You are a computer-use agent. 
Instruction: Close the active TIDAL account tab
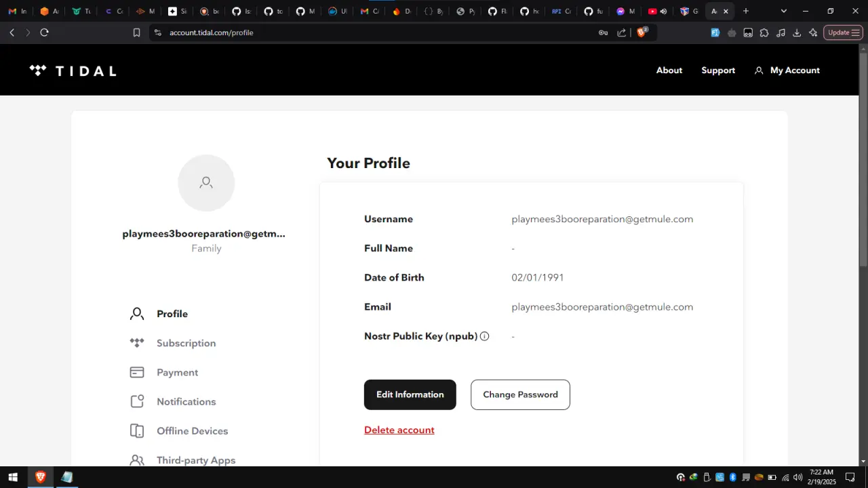726,12
